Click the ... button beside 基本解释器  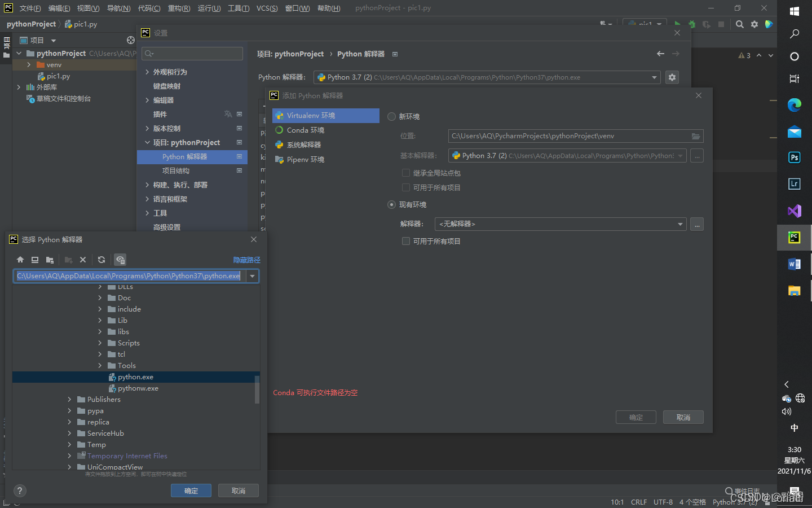pyautogui.click(x=697, y=156)
